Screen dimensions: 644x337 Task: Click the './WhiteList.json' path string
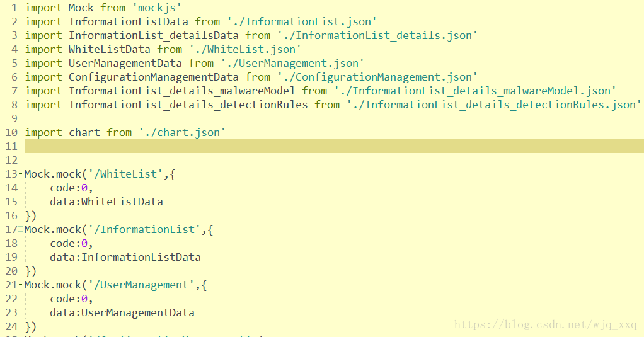pos(245,49)
